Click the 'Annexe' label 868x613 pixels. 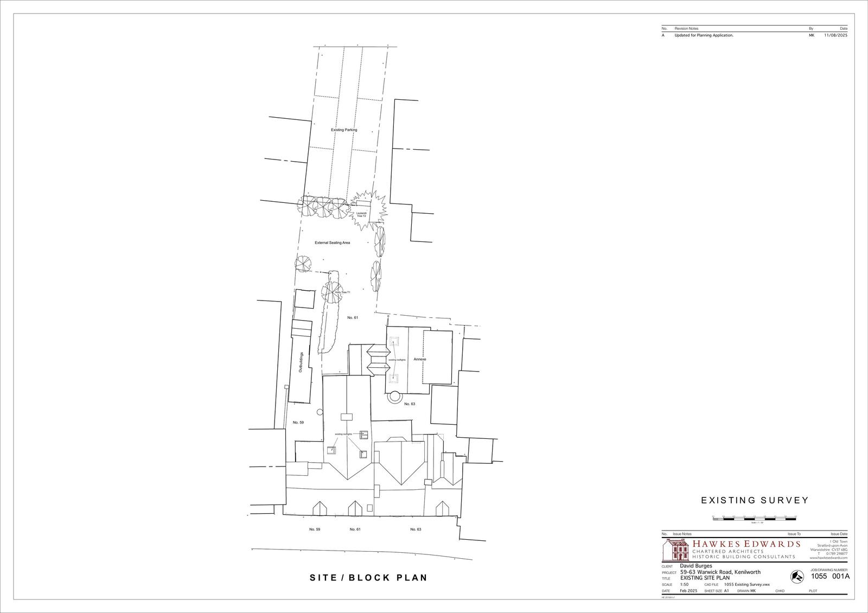click(x=420, y=359)
